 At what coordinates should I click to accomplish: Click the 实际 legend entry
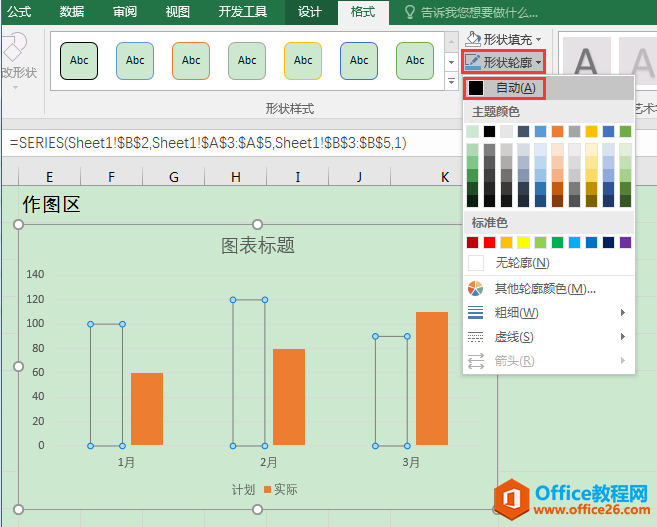pos(281,489)
